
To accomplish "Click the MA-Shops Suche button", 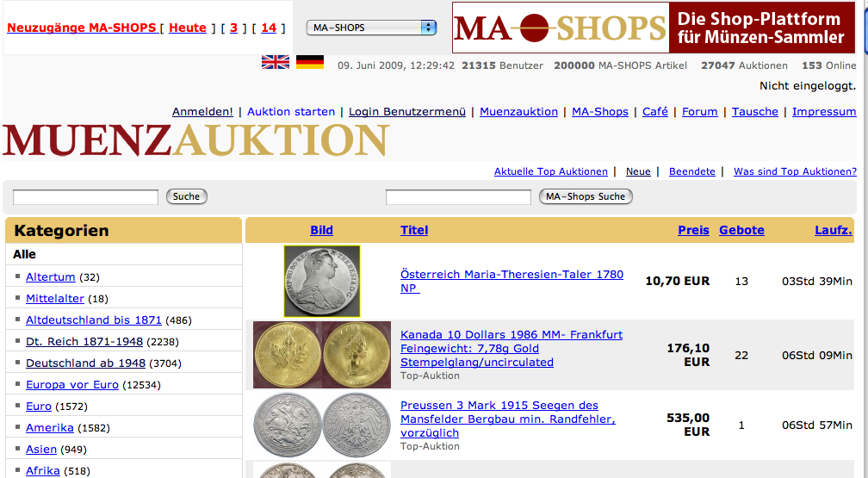I will tap(586, 196).
